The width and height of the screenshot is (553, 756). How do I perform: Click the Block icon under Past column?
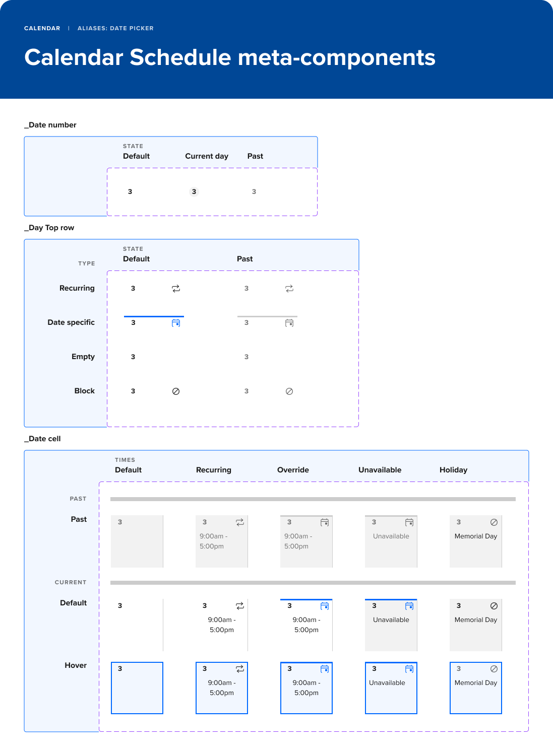[289, 391]
